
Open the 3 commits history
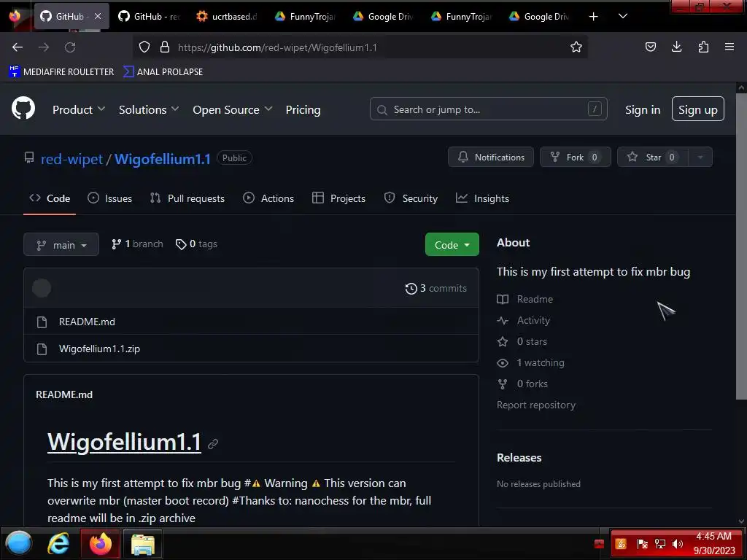436,289
